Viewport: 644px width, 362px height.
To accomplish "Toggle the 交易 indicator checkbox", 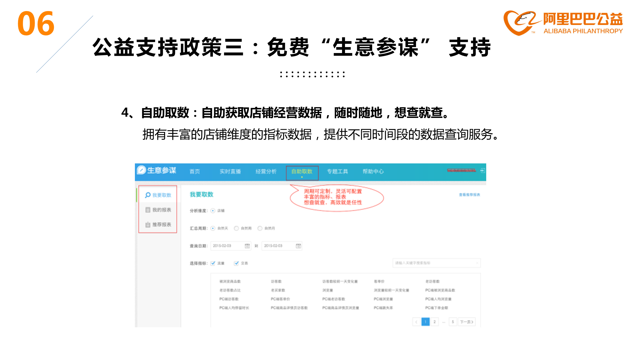I will click(x=236, y=263).
